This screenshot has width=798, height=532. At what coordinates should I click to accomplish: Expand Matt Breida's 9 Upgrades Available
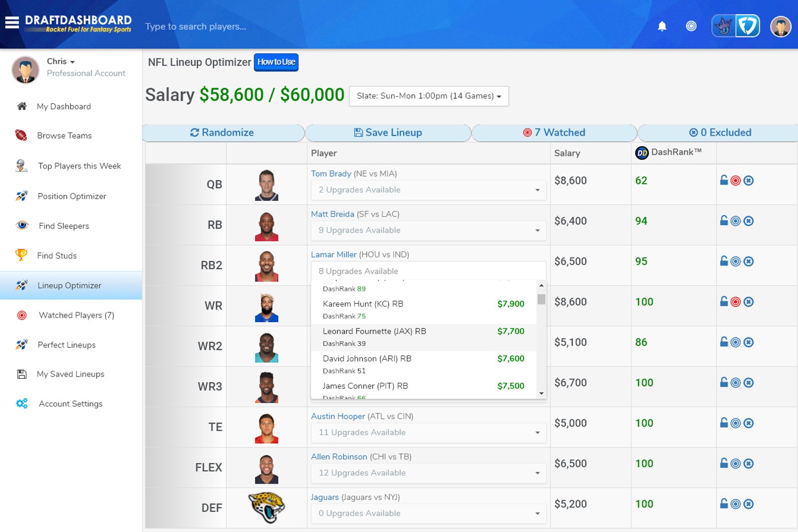click(x=428, y=230)
